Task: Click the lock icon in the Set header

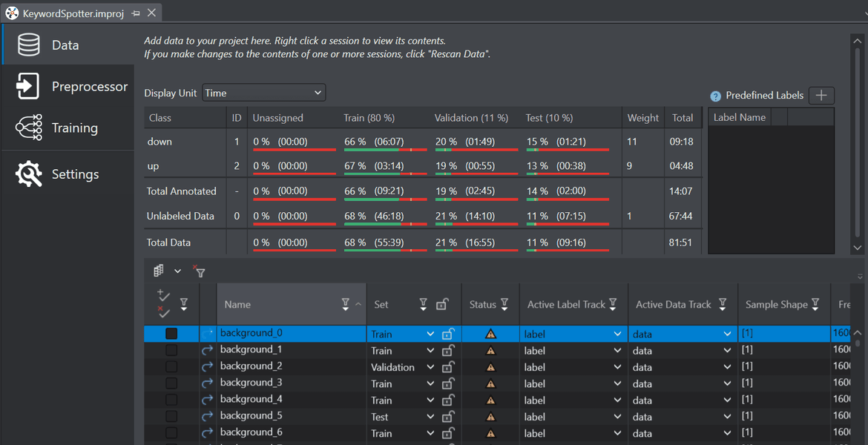Action: (x=441, y=304)
